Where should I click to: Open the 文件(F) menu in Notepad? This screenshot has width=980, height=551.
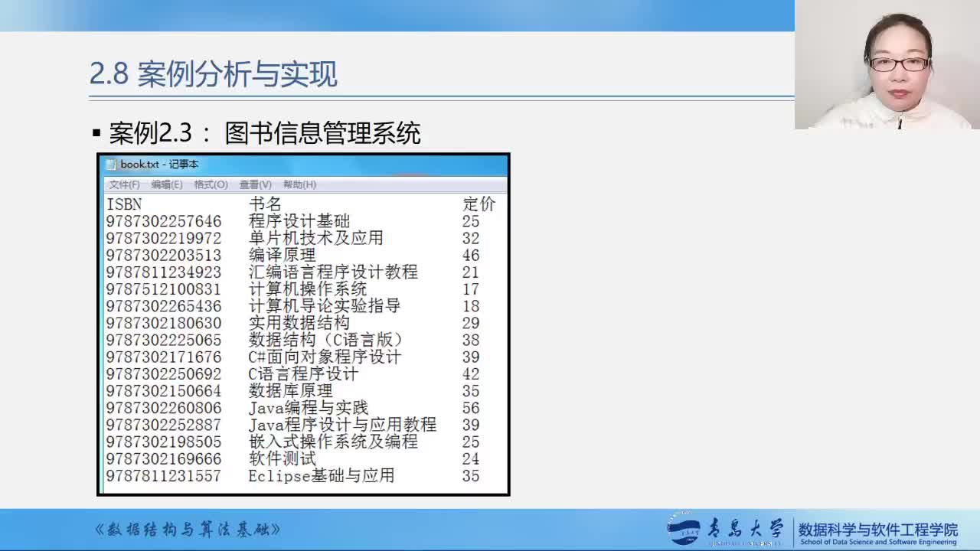pos(124,184)
